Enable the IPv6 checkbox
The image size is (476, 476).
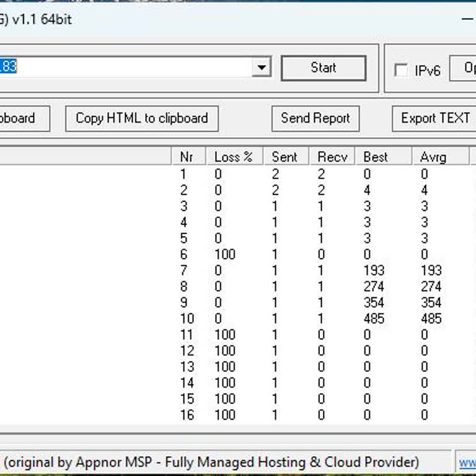[x=401, y=71]
